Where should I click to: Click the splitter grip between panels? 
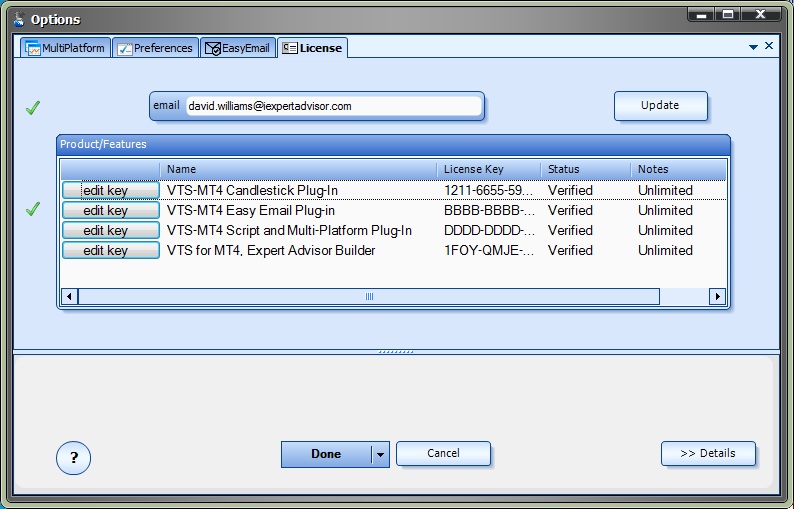(x=396, y=351)
